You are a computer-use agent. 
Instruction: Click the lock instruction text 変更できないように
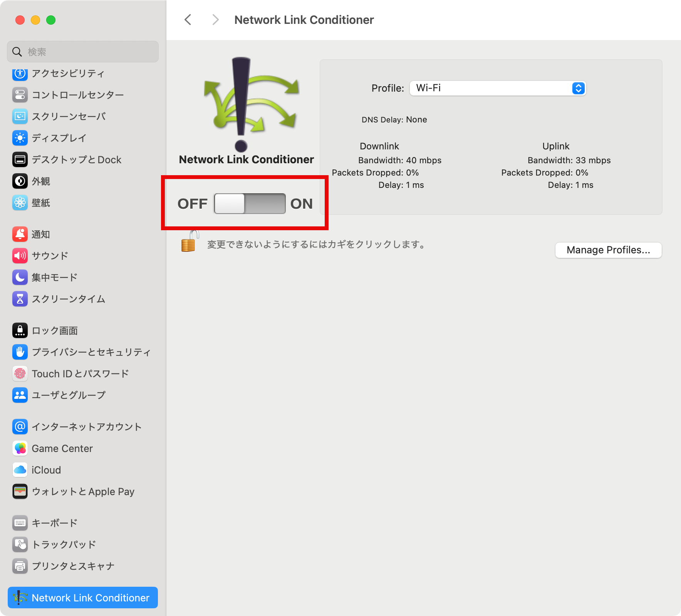pyautogui.click(x=316, y=244)
